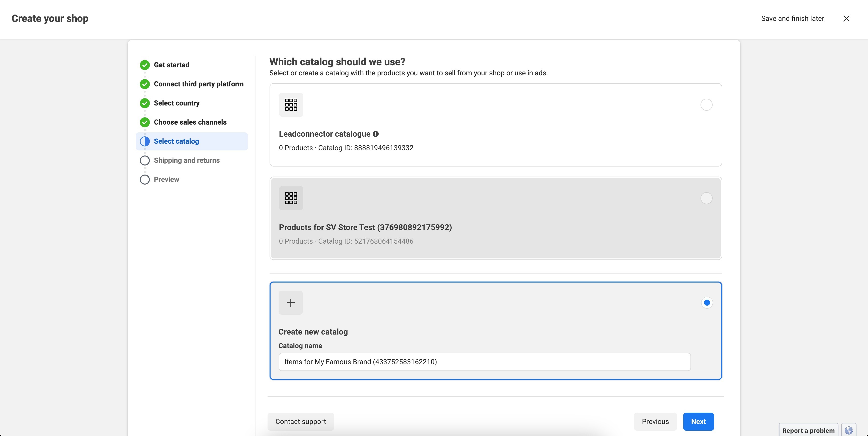Click the Contact support button
Image resolution: width=868 pixels, height=436 pixels.
point(300,421)
